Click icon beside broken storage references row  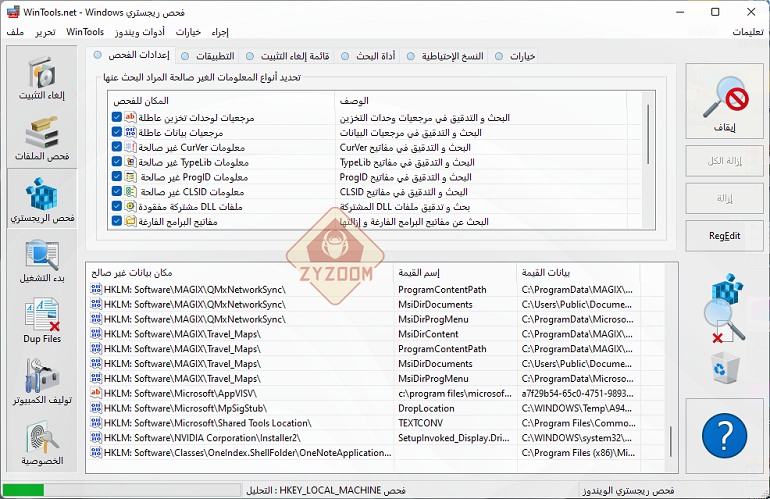130,117
